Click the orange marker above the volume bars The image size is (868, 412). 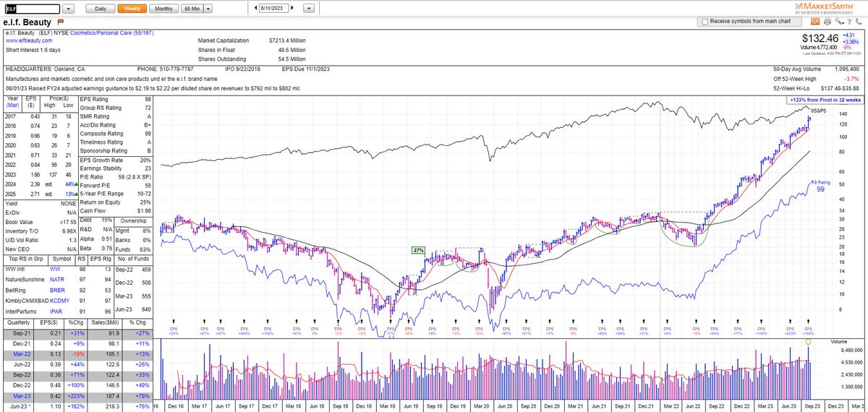[x=808, y=341]
